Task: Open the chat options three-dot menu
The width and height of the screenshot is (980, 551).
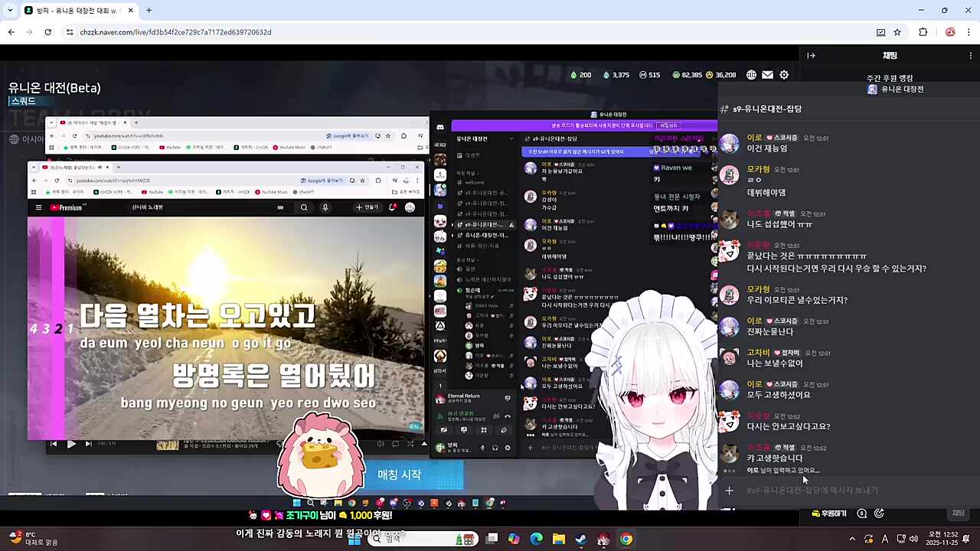Action: pyautogui.click(x=971, y=55)
